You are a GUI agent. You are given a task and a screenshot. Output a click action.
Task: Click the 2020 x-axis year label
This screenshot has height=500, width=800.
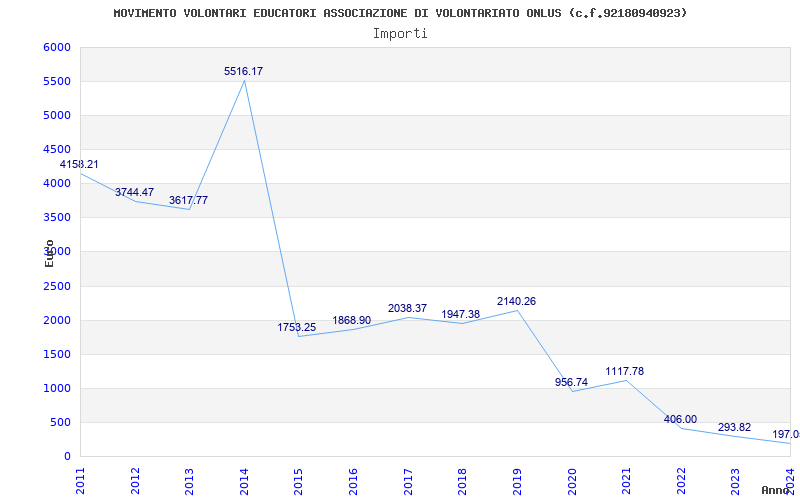pos(571,482)
